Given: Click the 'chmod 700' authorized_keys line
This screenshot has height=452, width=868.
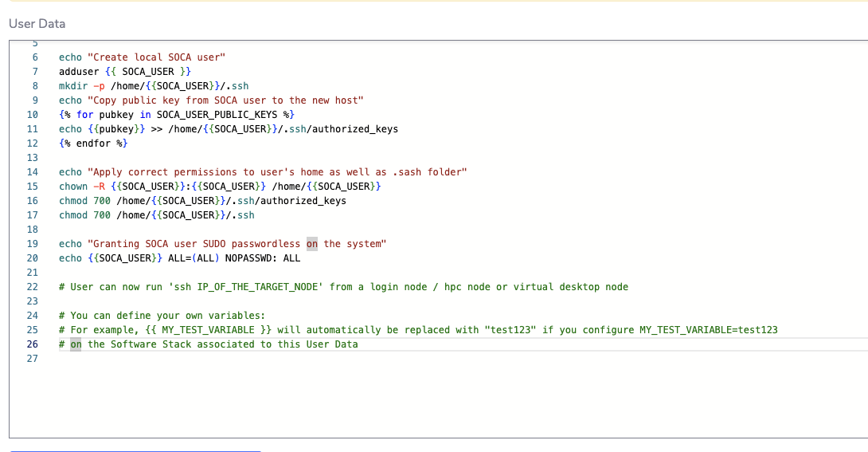Looking at the screenshot, I should [x=202, y=201].
